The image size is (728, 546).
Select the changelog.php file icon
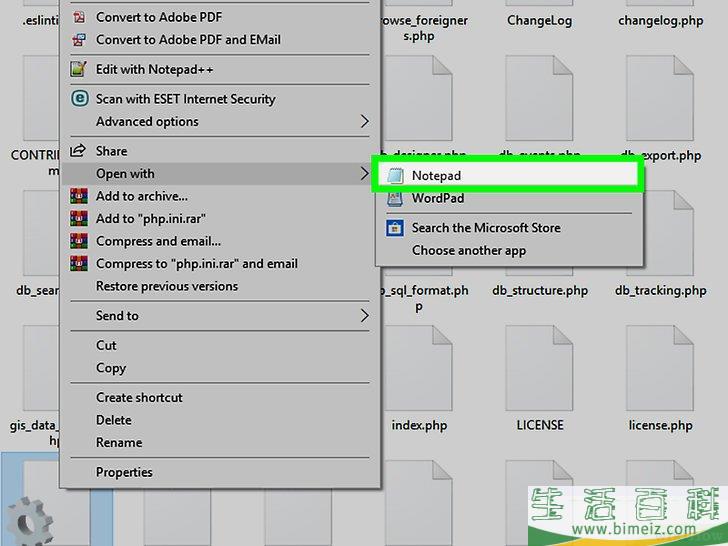[660, 3]
